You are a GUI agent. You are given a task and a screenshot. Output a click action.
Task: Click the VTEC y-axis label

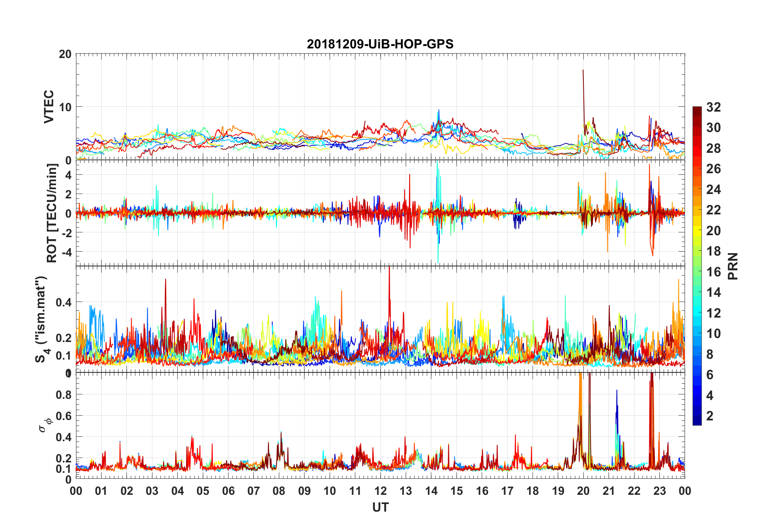click(x=49, y=107)
